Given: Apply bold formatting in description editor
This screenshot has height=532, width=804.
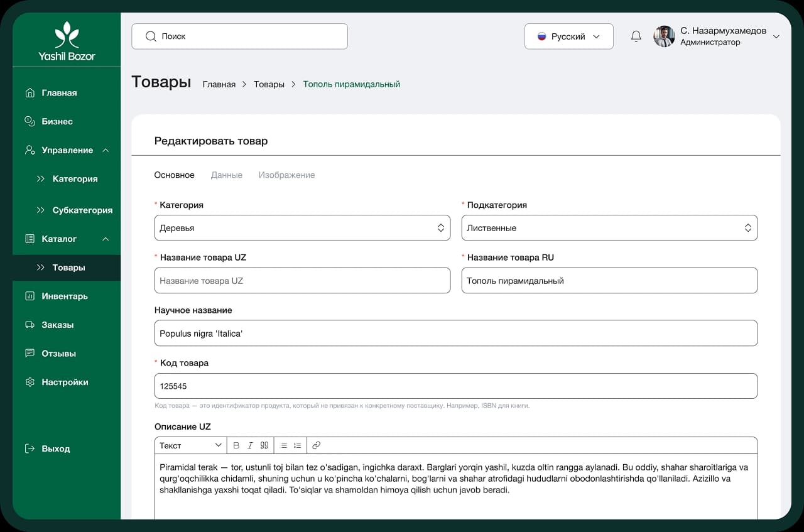Looking at the screenshot, I should pos(236,445).
